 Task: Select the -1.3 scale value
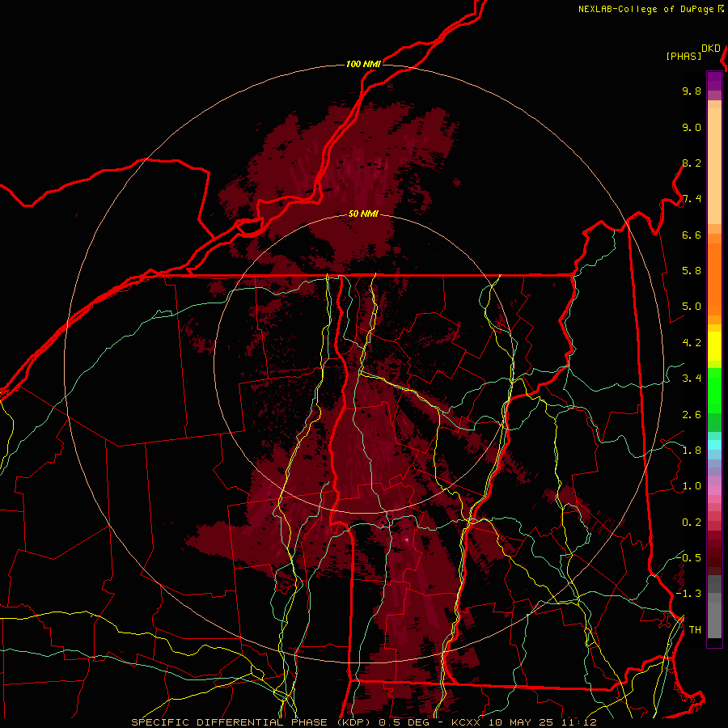tap(688, 594)
